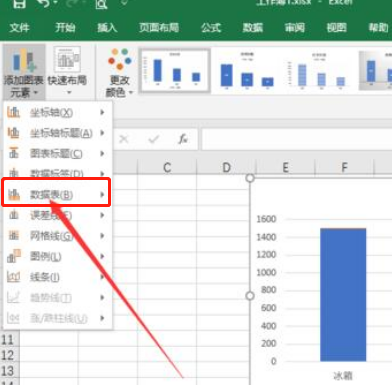The height and width of the screenshot is (385, 392).
Task: Choose 坐标轴(X) menu item
Action: pyautogui.click(x=57, y=113)
